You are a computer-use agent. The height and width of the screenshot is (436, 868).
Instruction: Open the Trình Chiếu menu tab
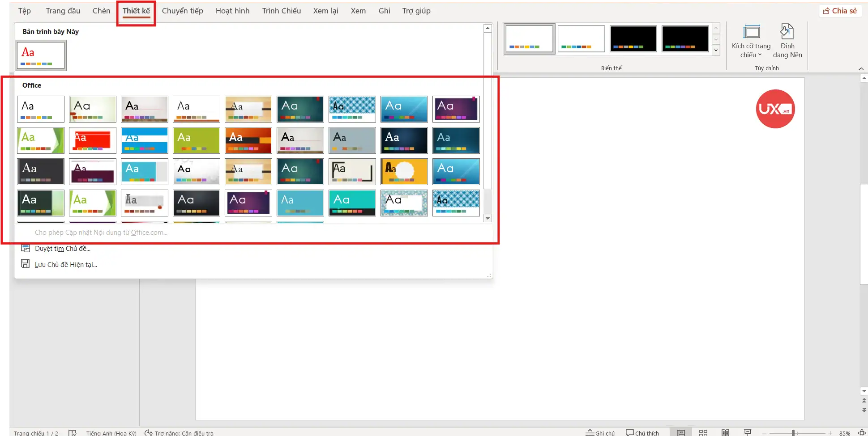point(281,10)
